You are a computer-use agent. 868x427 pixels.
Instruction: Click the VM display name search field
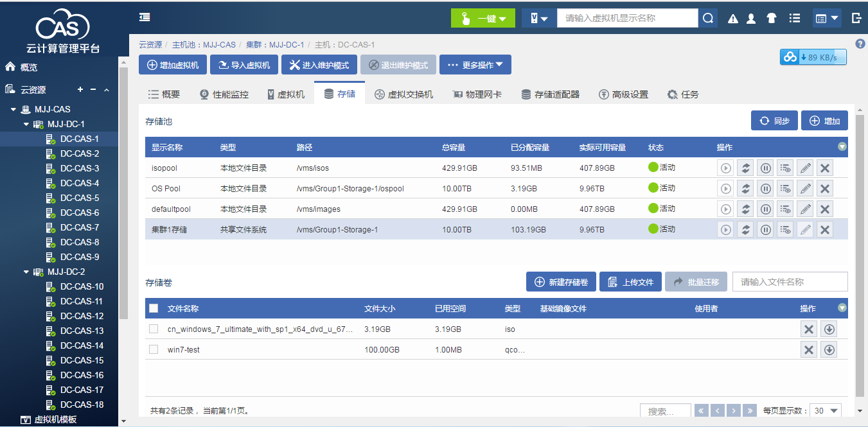click(x=627, y=18)
